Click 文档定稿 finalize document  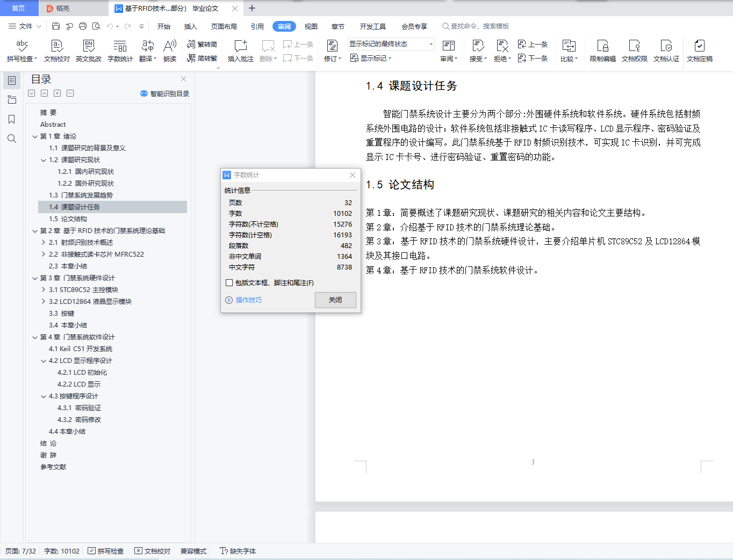tap(699, 51)
